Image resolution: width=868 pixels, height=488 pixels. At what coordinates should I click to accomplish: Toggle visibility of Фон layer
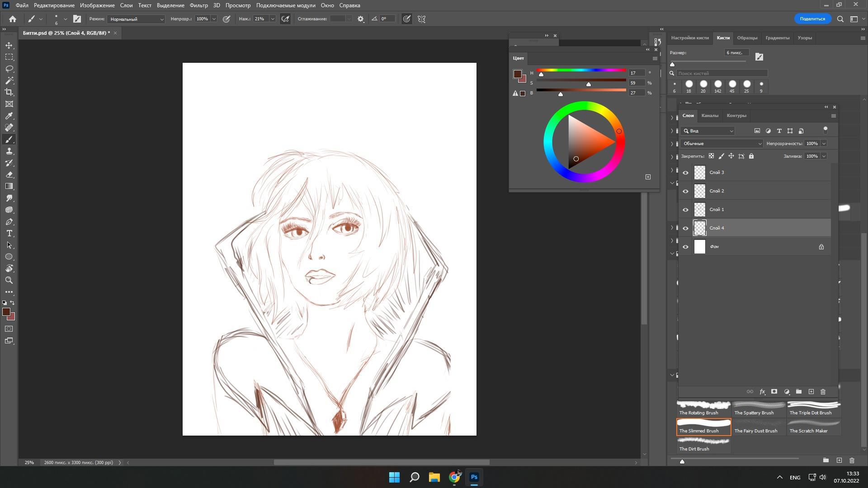685,247
